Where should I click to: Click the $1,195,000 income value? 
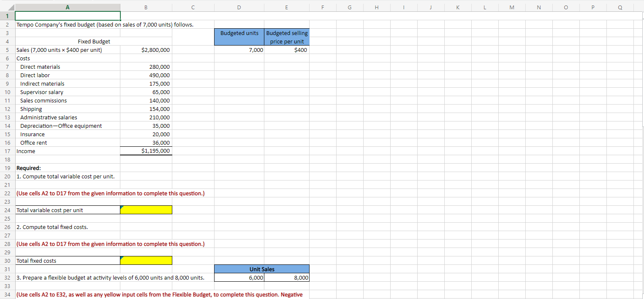pyautogui.click(x=156, y=151)
